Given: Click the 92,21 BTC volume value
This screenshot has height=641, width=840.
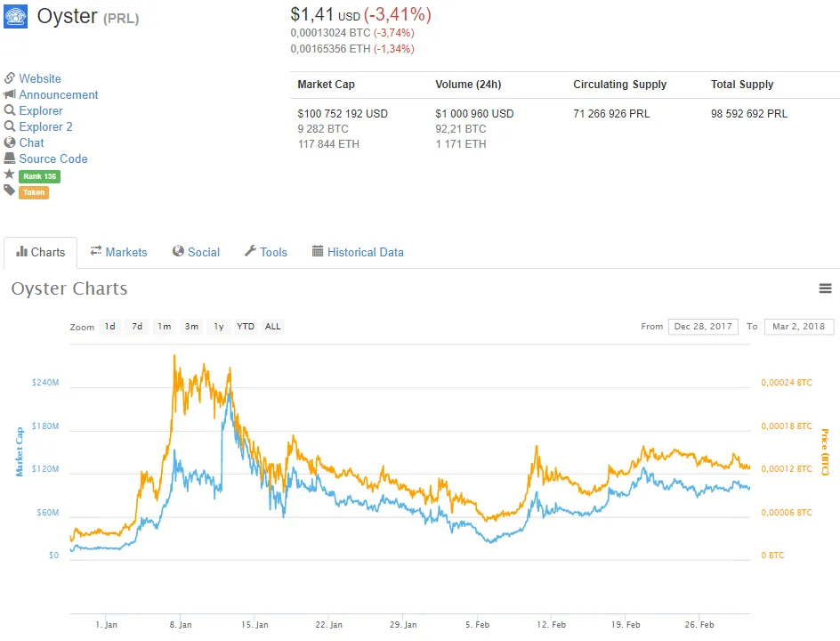Looking at the screenshot, I should pos(461,128).
